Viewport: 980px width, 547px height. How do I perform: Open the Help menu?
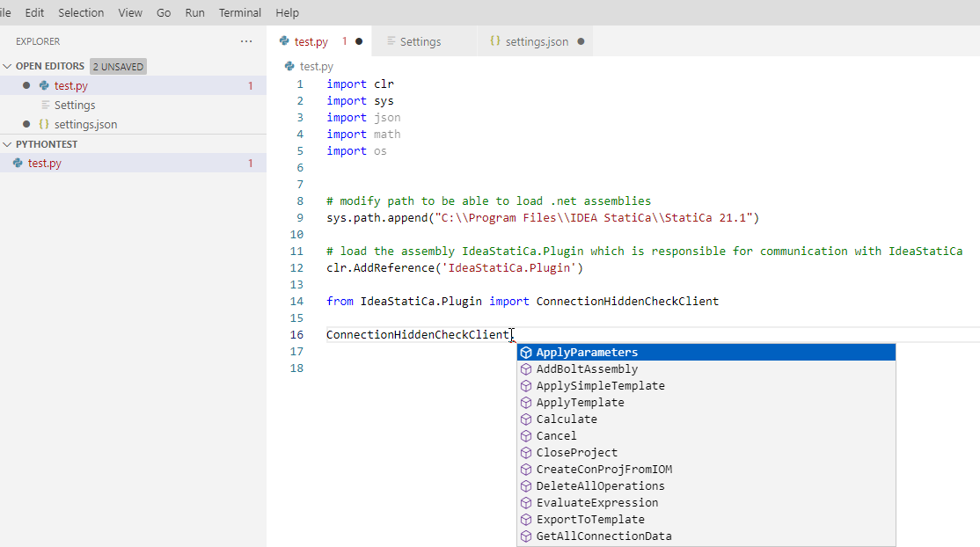click(288, 12)
